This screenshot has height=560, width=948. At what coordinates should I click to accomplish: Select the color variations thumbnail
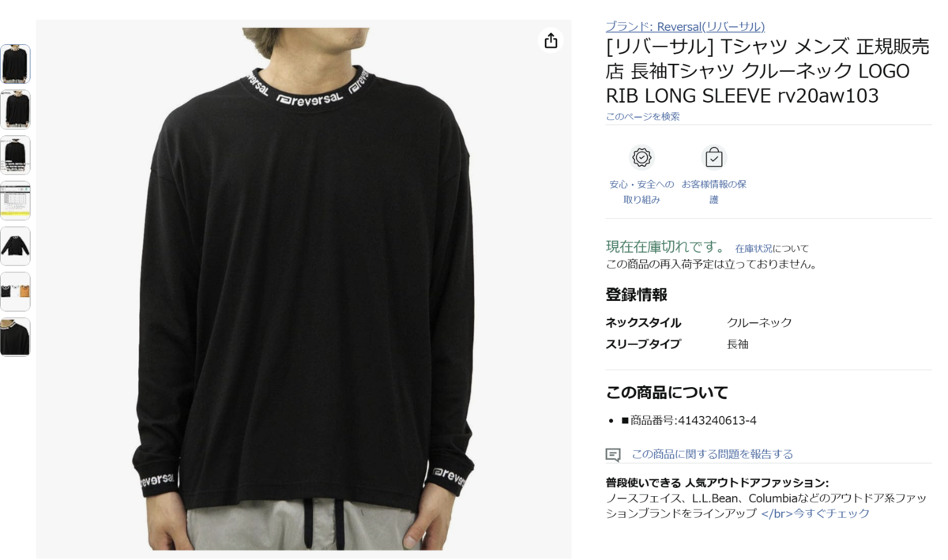click(15, 291)
